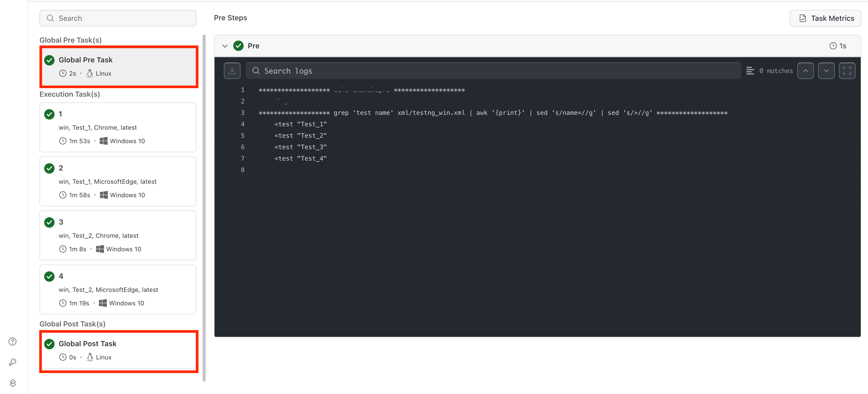Click inside the Search logs input field
The height and width of the screenshot is (394, 868).
point(438,70)
